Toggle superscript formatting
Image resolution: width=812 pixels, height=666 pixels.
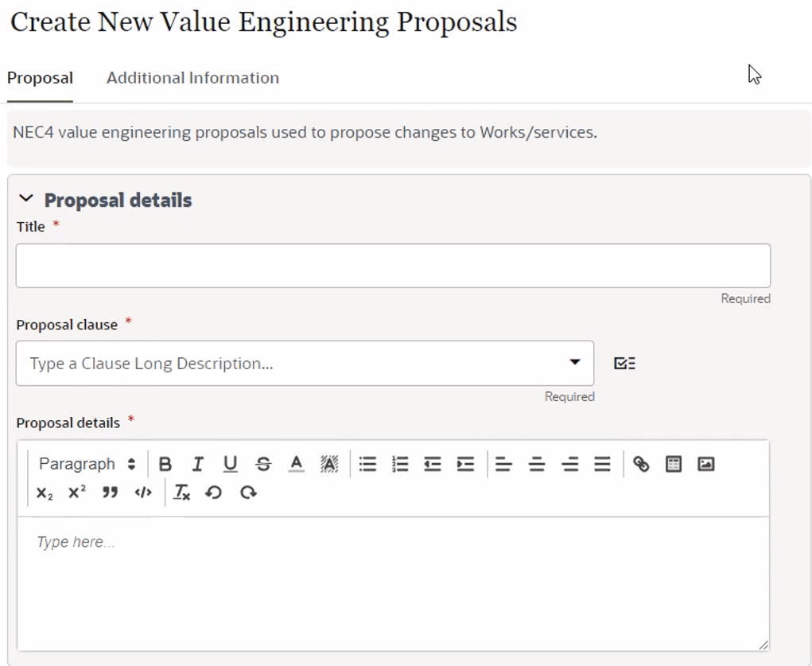click(x=76, y=493)
